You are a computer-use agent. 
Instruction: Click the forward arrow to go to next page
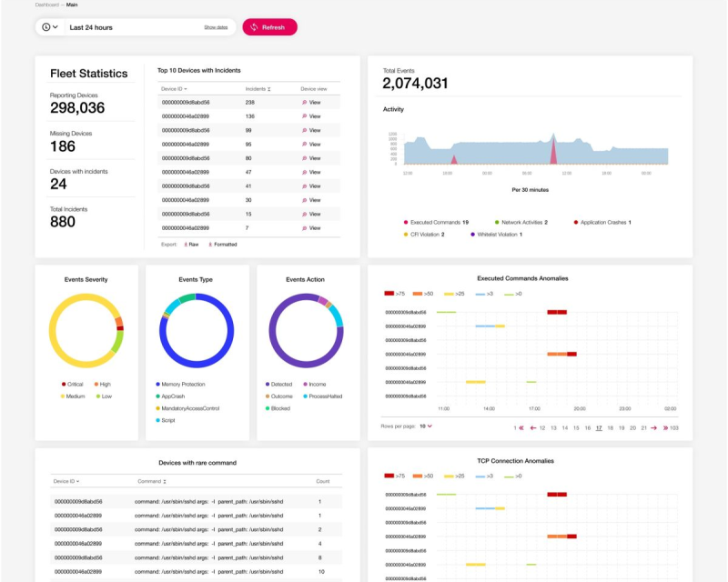point(653,426)
